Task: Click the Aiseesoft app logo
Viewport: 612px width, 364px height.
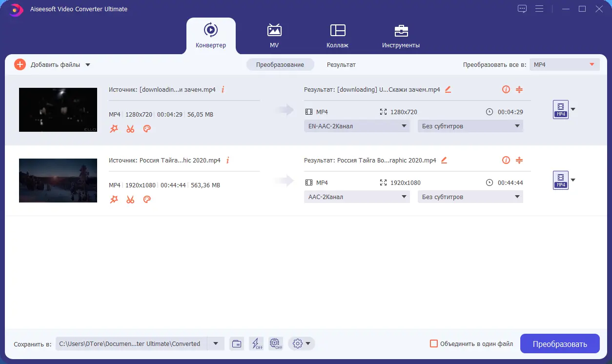Action: click(x=16, y=9)
